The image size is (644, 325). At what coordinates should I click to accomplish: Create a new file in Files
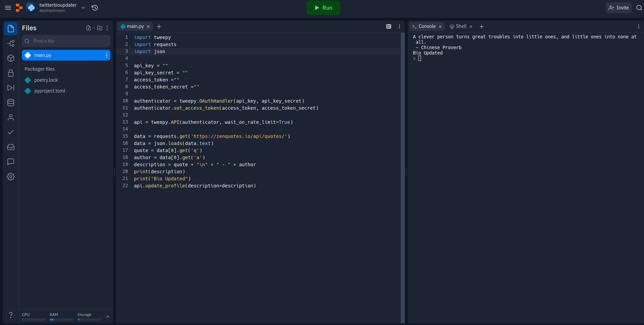coord(89,28)
